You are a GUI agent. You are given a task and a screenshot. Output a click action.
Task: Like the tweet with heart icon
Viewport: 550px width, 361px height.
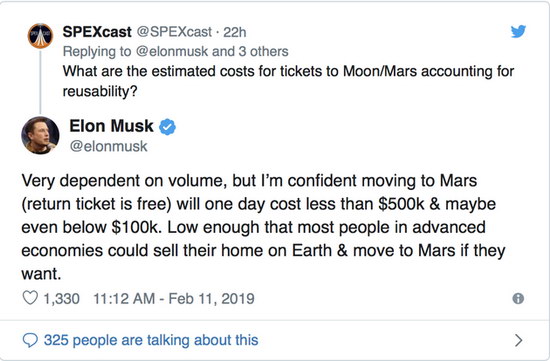click(x=30, y=298)
